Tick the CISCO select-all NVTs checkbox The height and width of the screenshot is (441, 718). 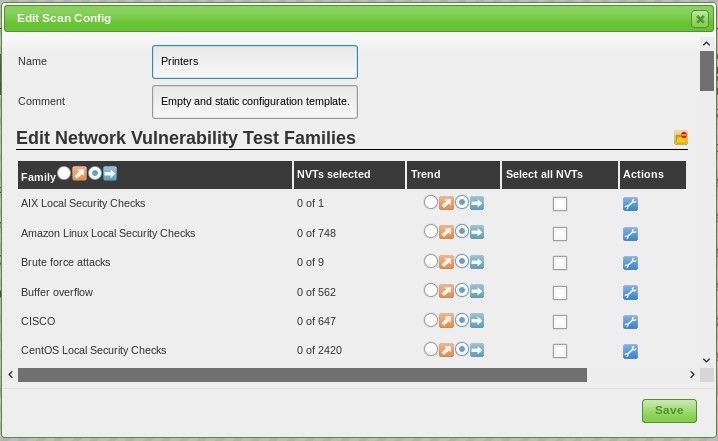pyautogui.click(x=560, y=322)
